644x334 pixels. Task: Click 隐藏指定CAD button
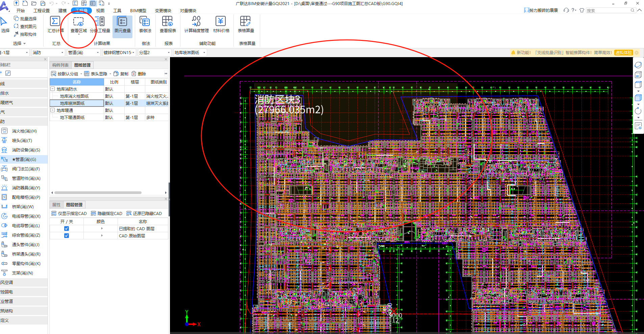click(106, 214)
